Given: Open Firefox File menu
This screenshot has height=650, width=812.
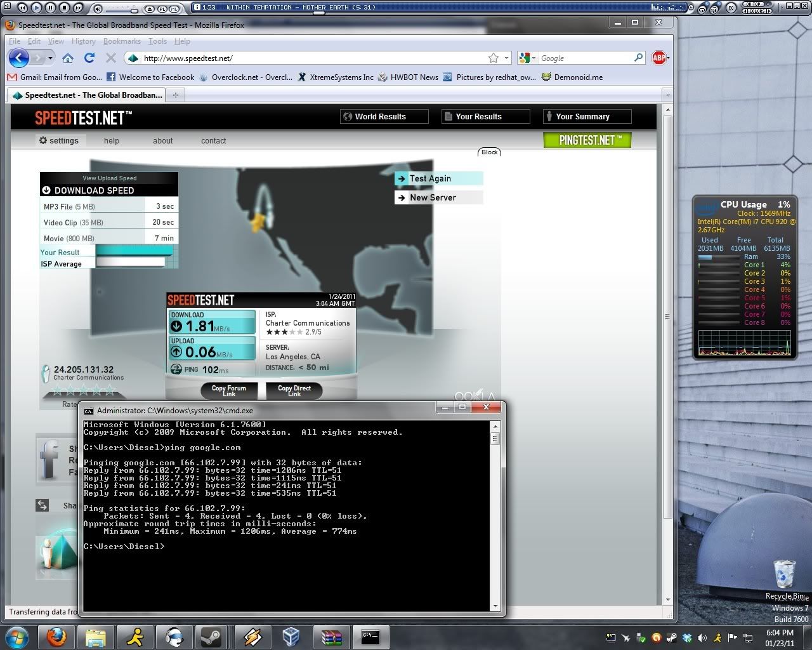Looking at the screenshot, I should [15, 41].
